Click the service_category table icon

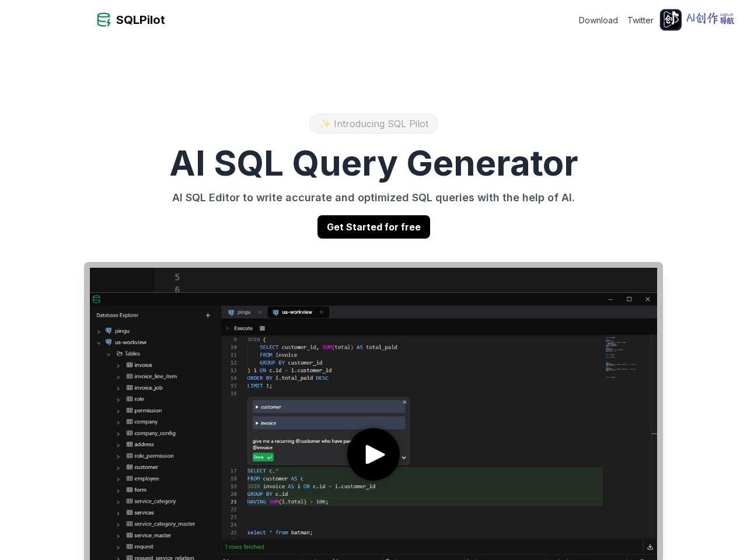130,501
